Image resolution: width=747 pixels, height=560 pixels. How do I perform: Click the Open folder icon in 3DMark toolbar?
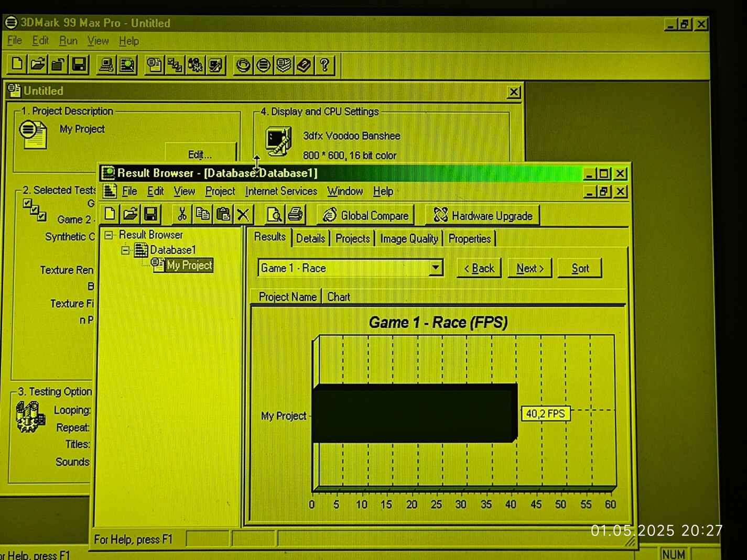tap(37, 64)
